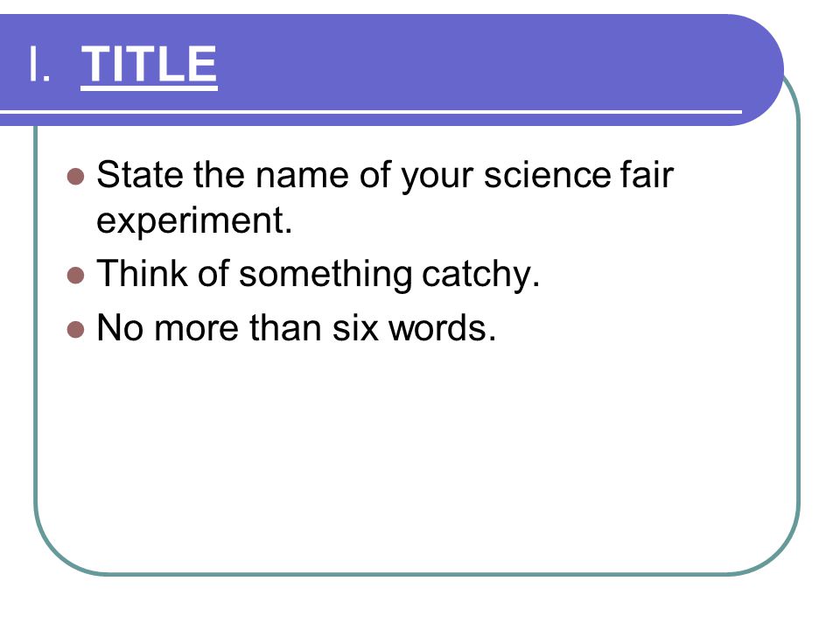Click the bullet dot beside No more
This screenshot has width=840, height=630.
[76, 330]
